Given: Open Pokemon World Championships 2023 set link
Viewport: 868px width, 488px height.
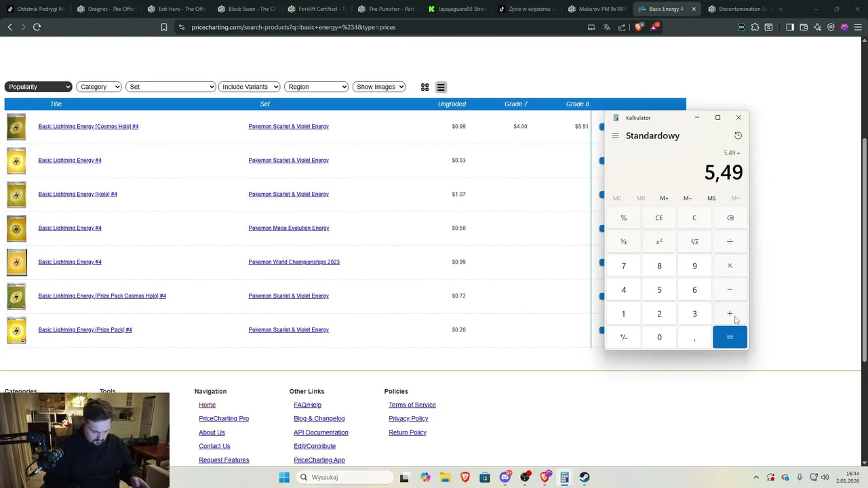Looking at the screenshot, I should pos(294,262).
